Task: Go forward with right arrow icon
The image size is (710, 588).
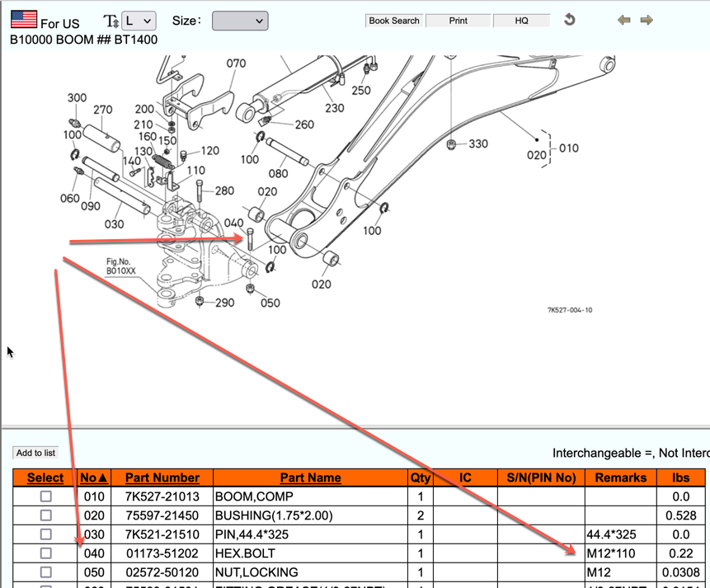Action: pos(647,21)
